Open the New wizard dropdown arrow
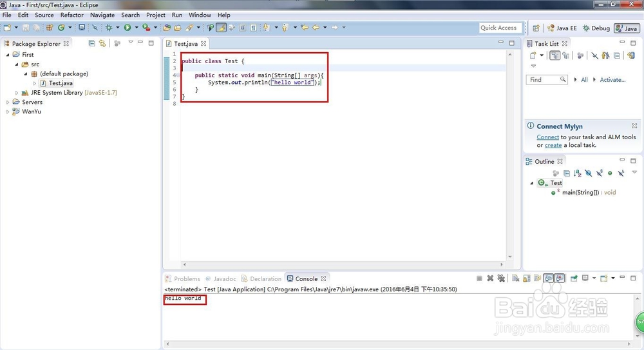Viewport: 644px width, 350px height. pyautogui.click(x=16, y=28)
